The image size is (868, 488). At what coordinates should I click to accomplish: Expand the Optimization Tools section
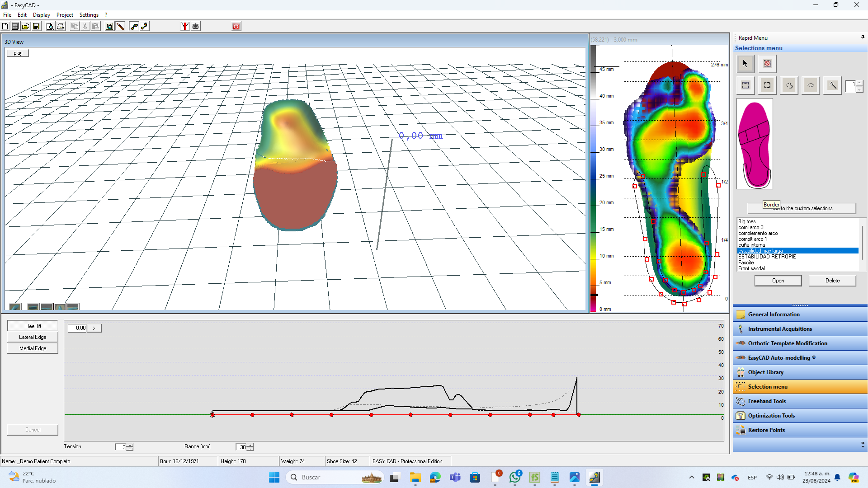[x=771, y=416]
